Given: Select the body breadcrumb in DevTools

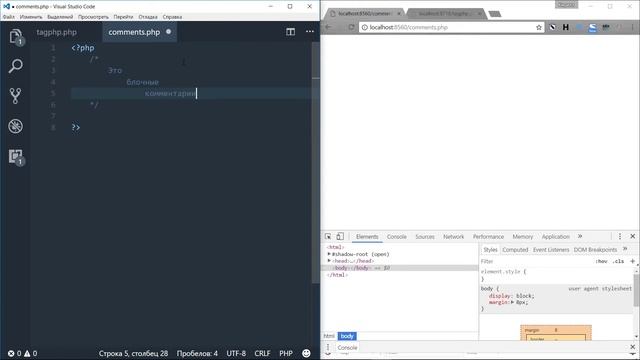Looking at the screenshot, I should coord(347,336).
